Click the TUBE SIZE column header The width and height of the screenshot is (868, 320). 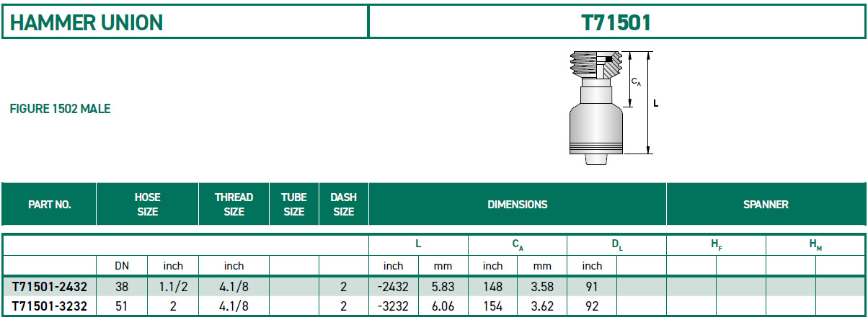point(294,205)
